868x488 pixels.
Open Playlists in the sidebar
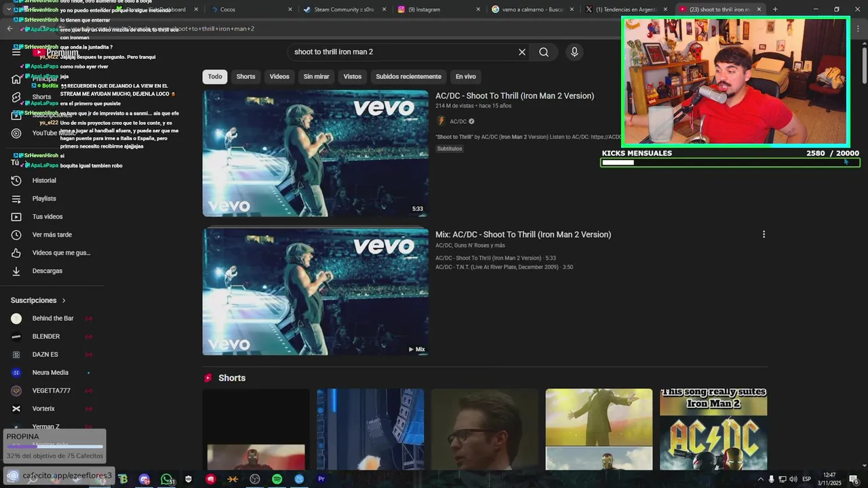(44, 199)
